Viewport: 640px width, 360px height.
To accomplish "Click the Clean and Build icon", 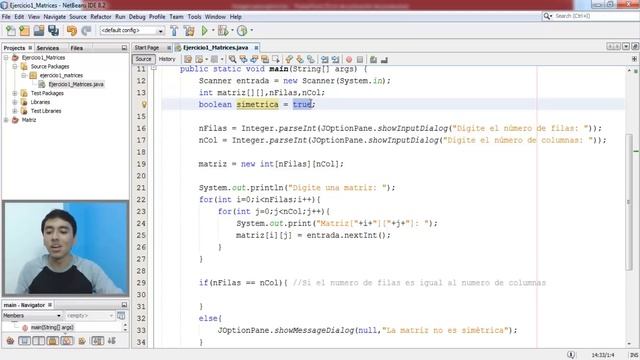I will (x=189, y=31).
